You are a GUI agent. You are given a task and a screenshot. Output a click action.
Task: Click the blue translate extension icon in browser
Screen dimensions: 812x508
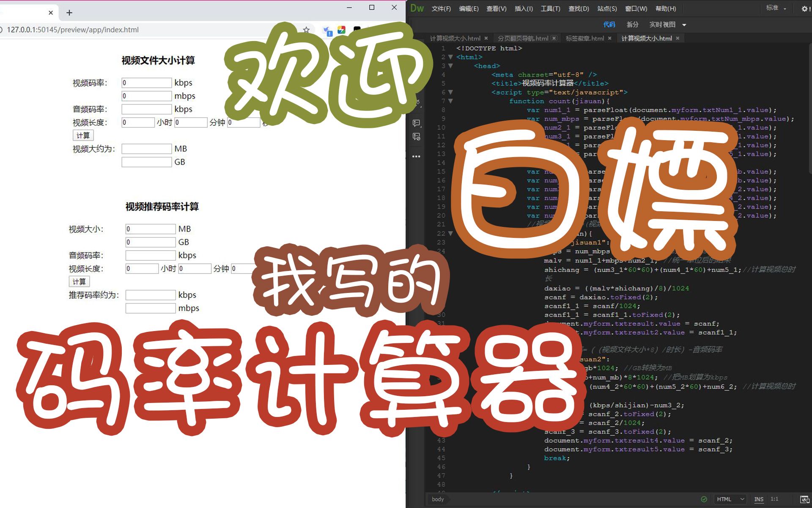coord(327,30)
